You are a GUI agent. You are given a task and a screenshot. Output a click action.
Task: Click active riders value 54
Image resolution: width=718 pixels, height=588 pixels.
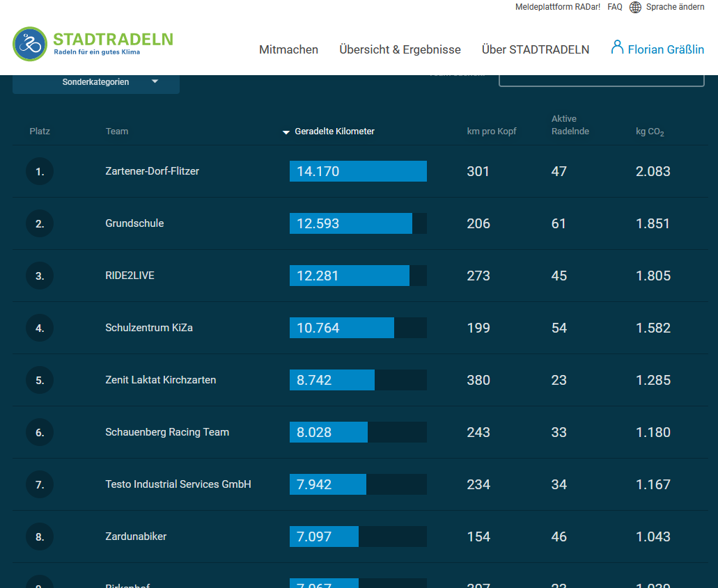(559, 328)
